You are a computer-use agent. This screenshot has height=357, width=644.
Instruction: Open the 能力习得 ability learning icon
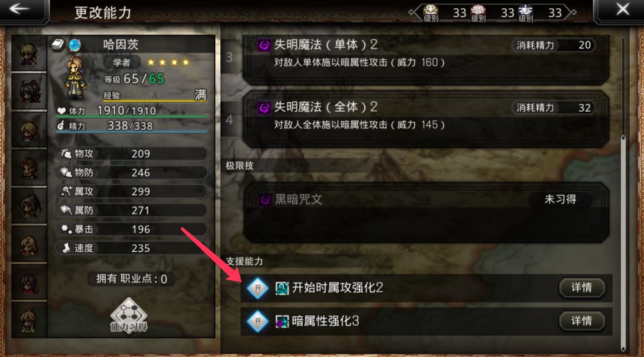click(x=128, y=315)
